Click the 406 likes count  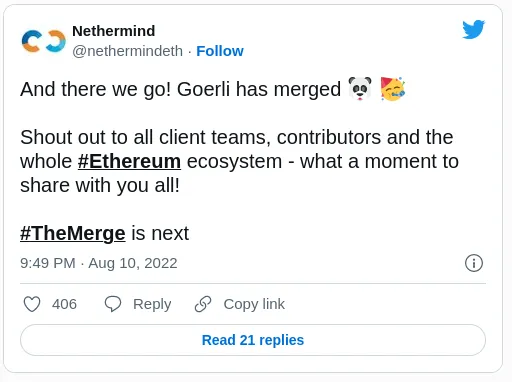(64, 304)
